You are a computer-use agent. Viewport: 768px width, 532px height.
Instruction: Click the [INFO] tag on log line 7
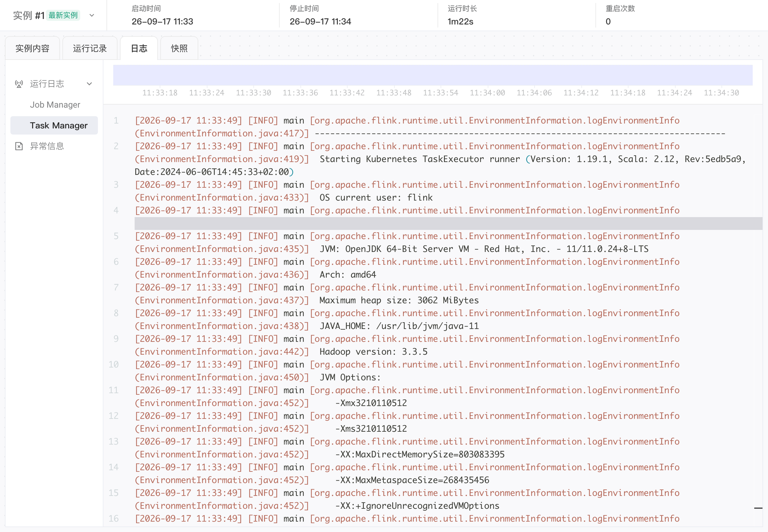[x=263, y=287]
